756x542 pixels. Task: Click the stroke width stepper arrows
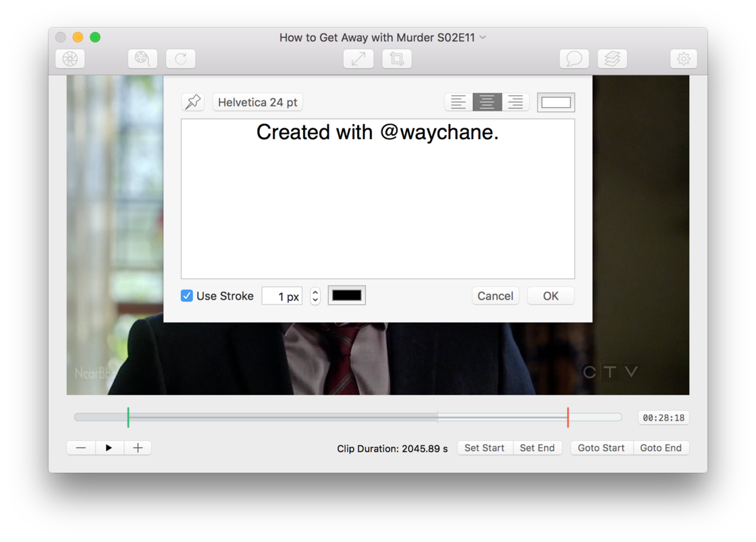point(315,296)
